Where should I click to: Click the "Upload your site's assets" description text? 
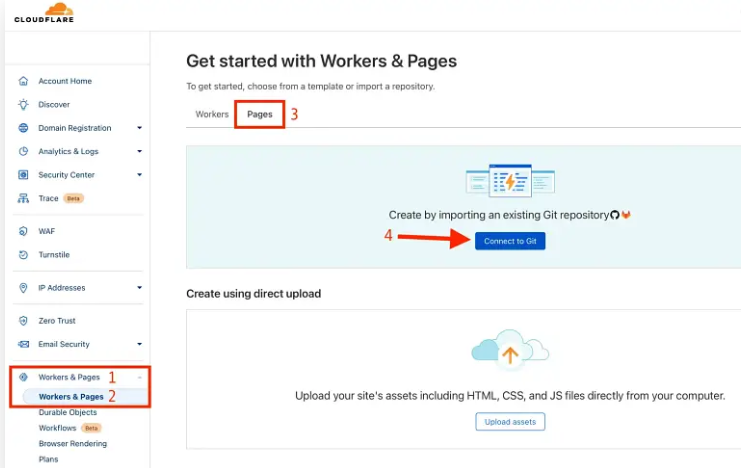click(510, 396)
